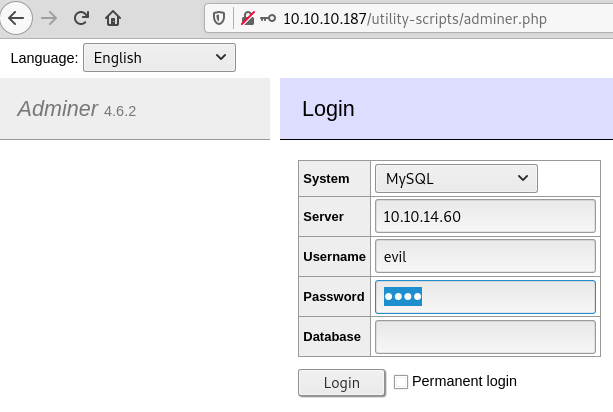
Task: Click the Login page heading
Action: pyautogui.click(x=328, y=109)
